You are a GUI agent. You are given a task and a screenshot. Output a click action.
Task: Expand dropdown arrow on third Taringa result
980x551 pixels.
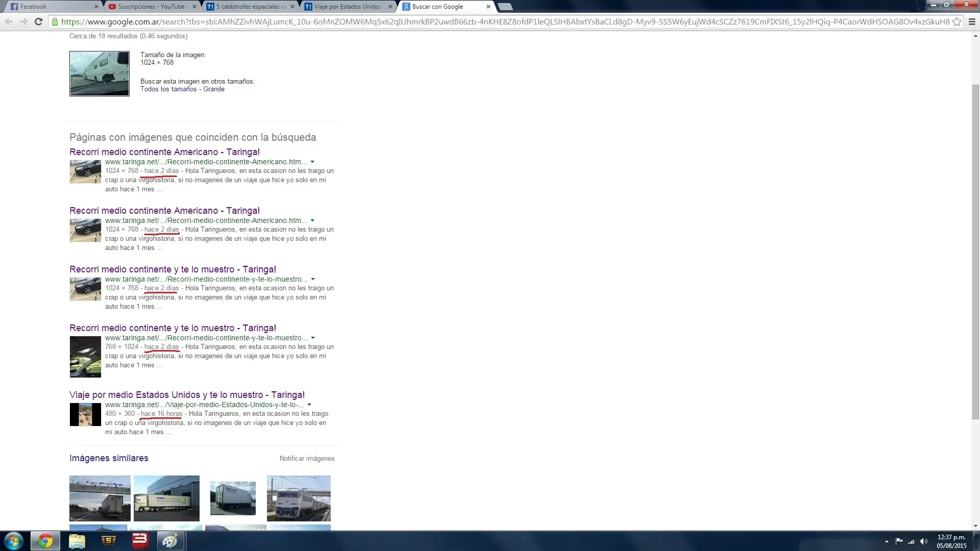(313, 280)
